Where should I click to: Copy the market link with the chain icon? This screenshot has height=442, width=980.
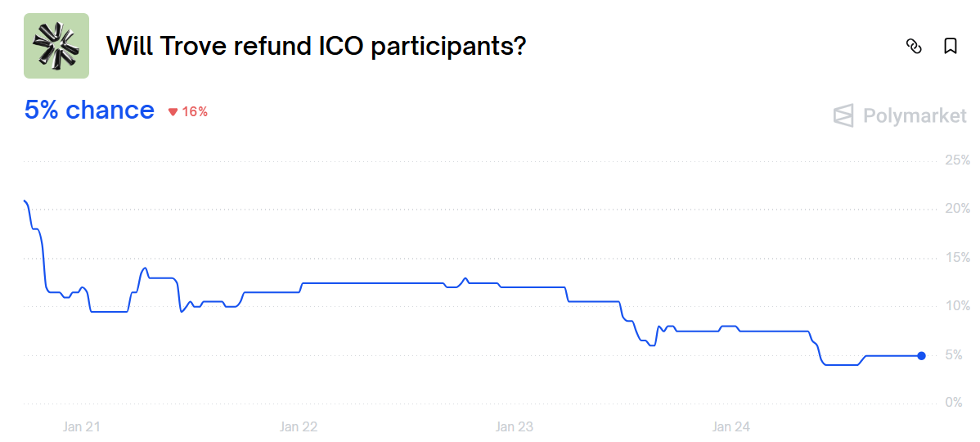click(915, 47)
